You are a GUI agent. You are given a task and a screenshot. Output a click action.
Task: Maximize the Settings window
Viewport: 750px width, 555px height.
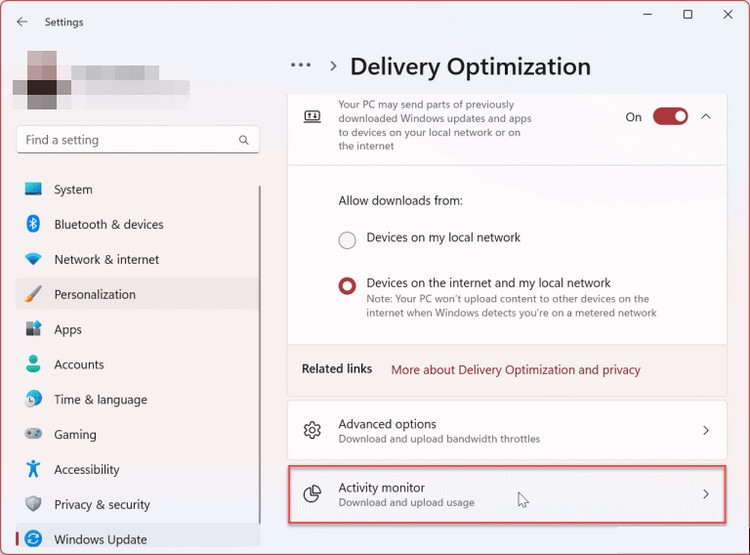pyautogui.click(x=687, y=14)
